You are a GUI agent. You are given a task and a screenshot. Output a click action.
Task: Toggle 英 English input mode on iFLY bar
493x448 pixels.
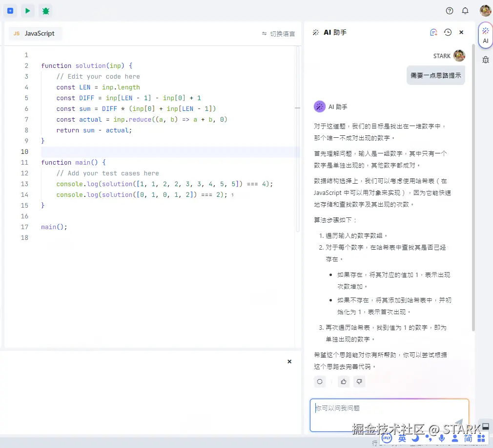pos(402,439)
